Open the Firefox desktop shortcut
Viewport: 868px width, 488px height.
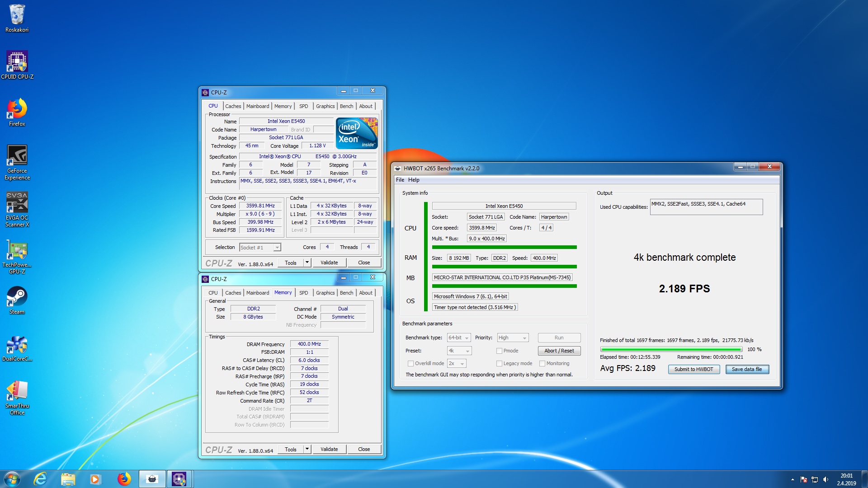click(x=17, y=113)
